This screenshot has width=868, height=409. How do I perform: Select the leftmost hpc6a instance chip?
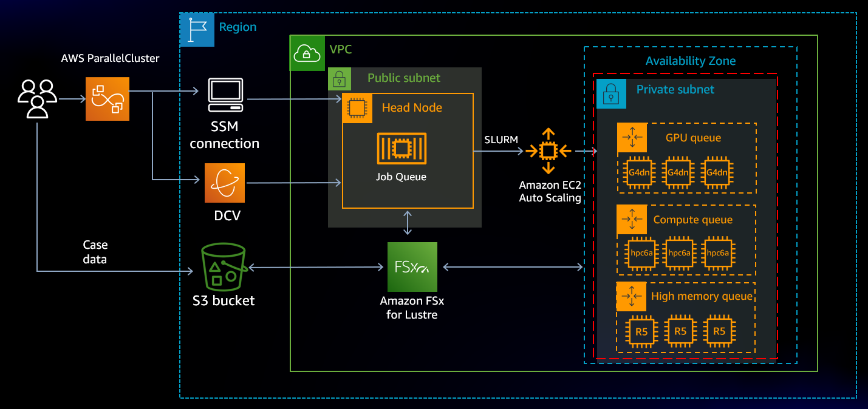641,252
